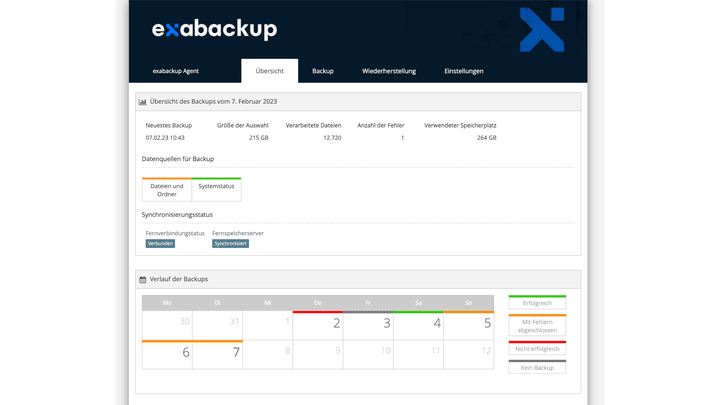The image size is (720, 405).
Task: Click the red Nicht erfolgreich legend entry
Action: pyautogui.click(x=537, y=348)
